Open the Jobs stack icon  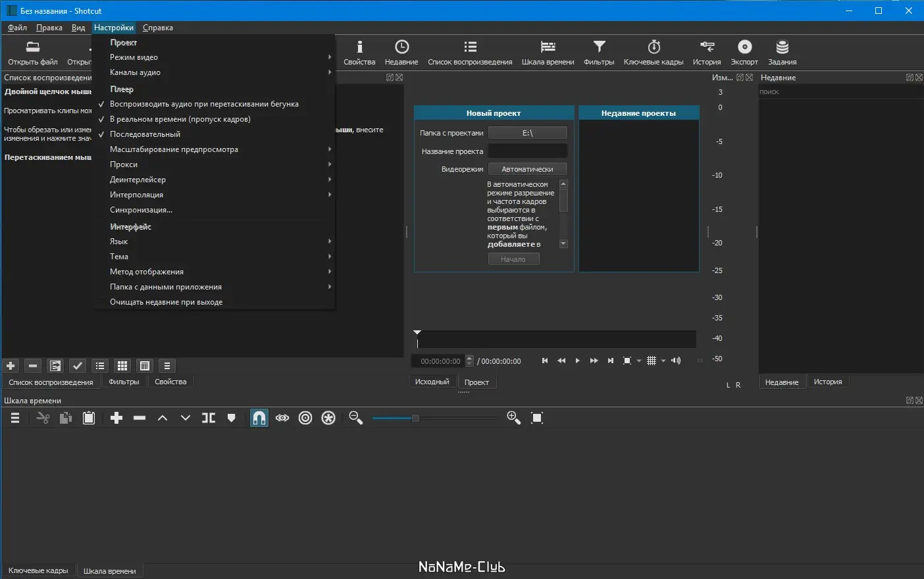tap(782, 53)
